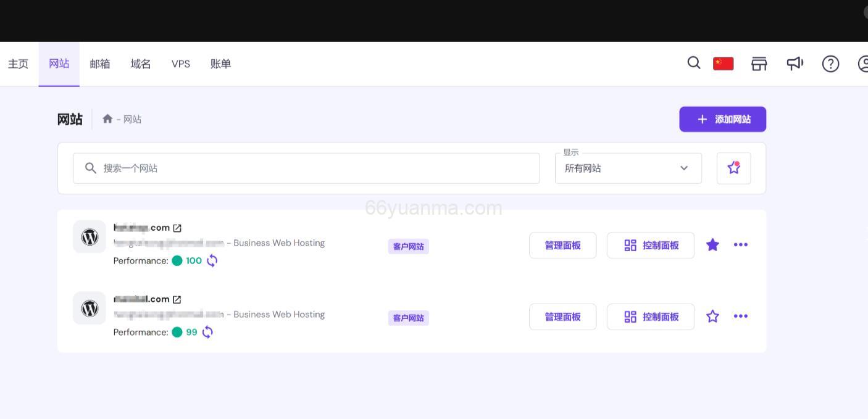Click the website search input field
The height and width of the screenshot is (419, 868).
(x=307, y=167)
